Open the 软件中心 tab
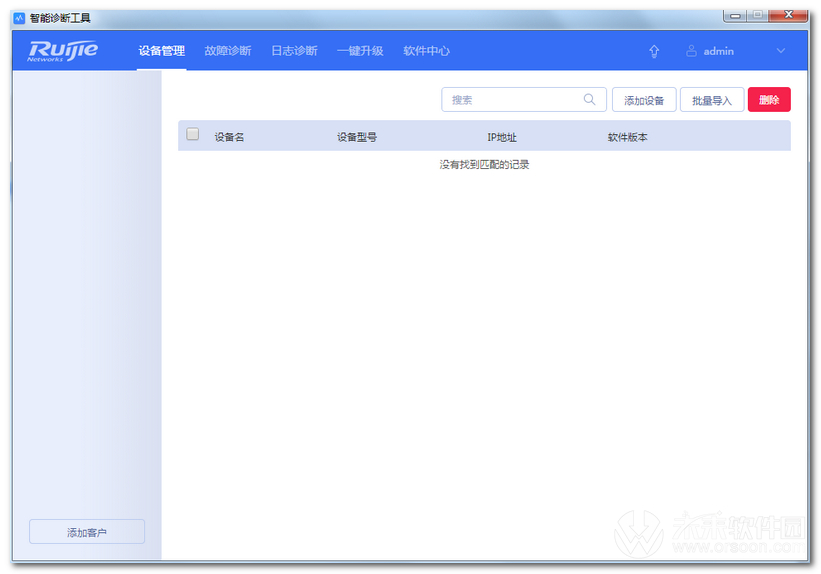Screen dimensions: 821x574 426,51
